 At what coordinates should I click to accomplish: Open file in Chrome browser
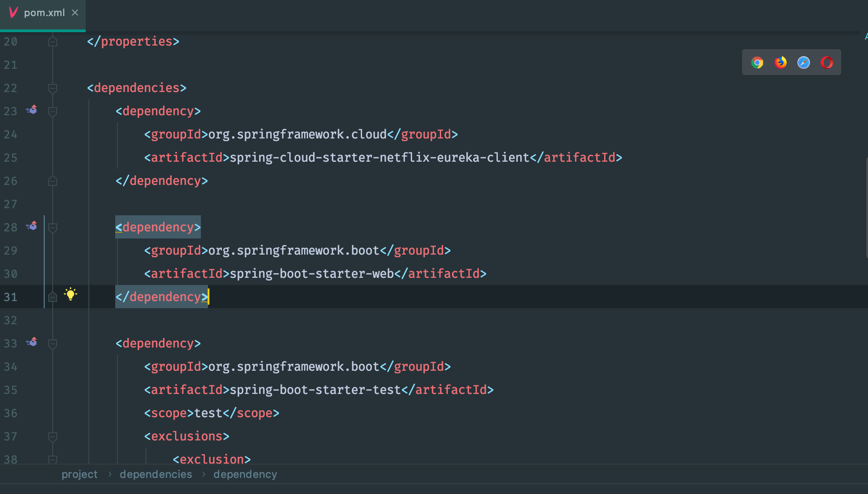pyautogui.click(x=757, y=63)
